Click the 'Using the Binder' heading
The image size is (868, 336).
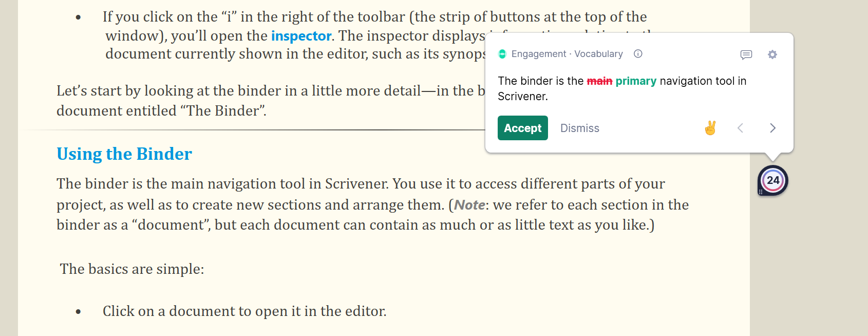[x=124, y=154]
